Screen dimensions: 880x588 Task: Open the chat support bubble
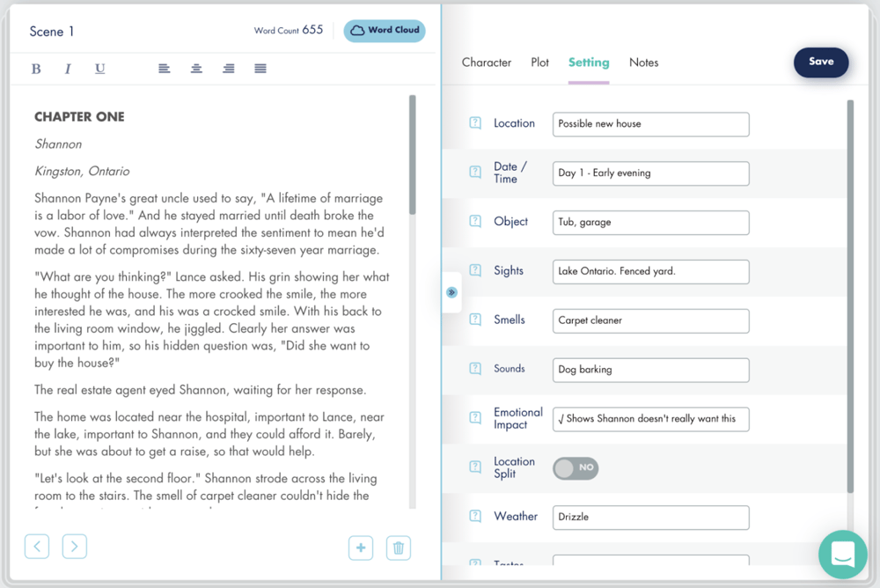click(x=842, y=555)
